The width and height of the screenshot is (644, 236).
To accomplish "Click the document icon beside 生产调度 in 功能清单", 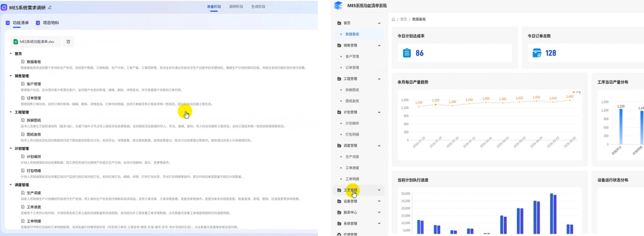I will pos(23,192).
